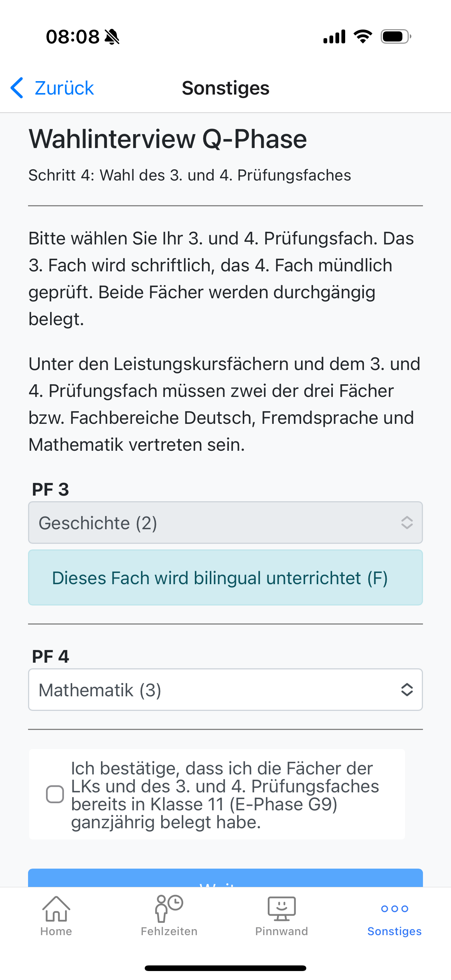
Task: Open the PF 4 Mathematik dropdown
Action: click(x=225, y=690)
